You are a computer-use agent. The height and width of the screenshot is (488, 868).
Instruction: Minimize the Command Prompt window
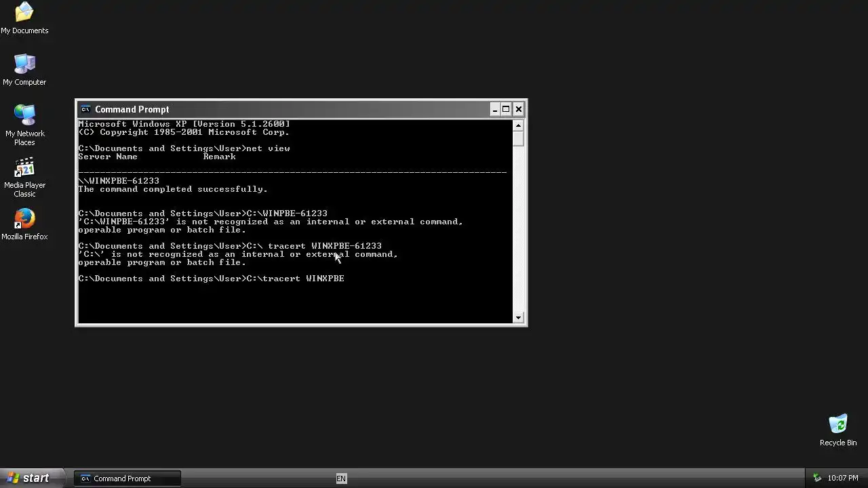(495, 109)
